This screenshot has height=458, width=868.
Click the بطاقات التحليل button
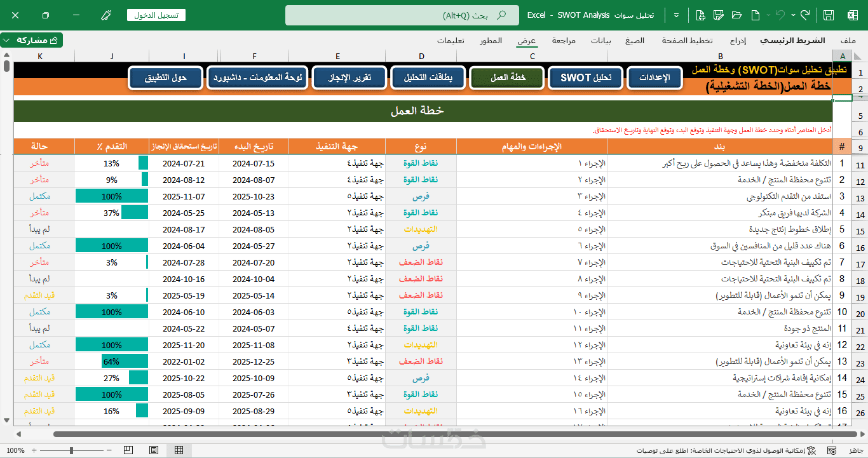tap(429, 77)
